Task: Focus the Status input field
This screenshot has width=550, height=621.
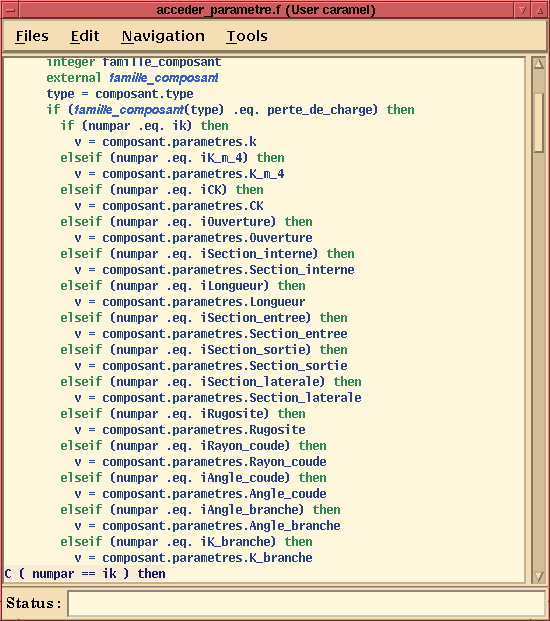Action: coord(306,604)
